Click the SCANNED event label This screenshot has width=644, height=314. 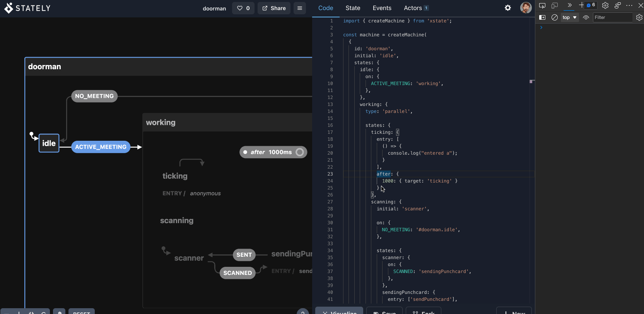[237, 273]
